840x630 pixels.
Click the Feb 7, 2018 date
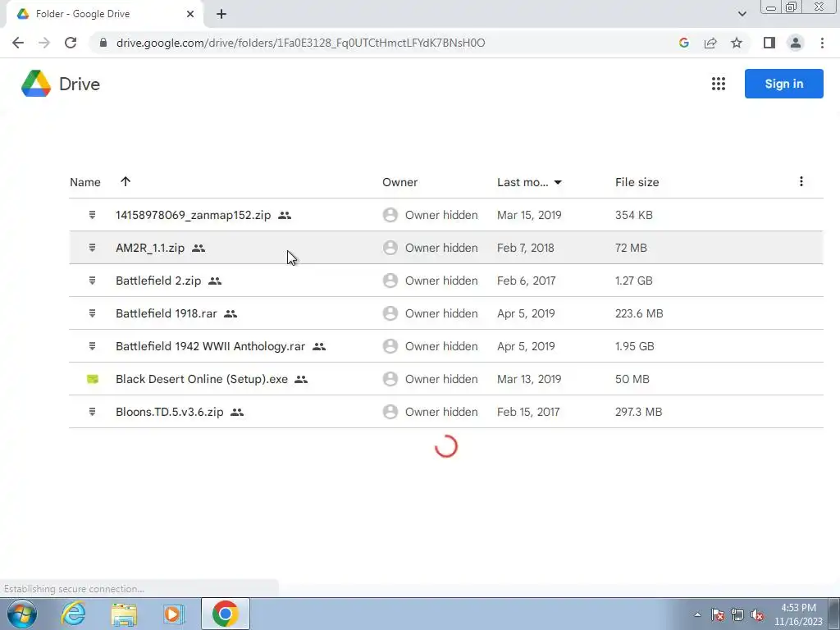click(526, 248)
